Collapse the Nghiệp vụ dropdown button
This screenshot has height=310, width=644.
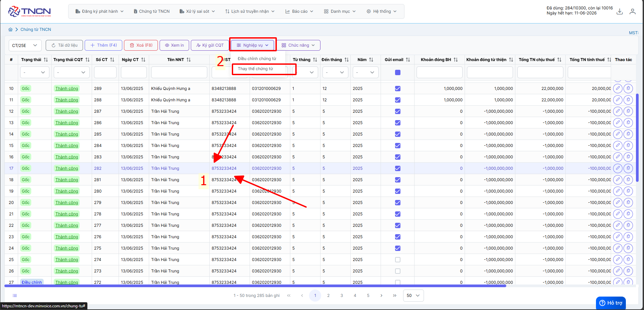tap(253, 45)
